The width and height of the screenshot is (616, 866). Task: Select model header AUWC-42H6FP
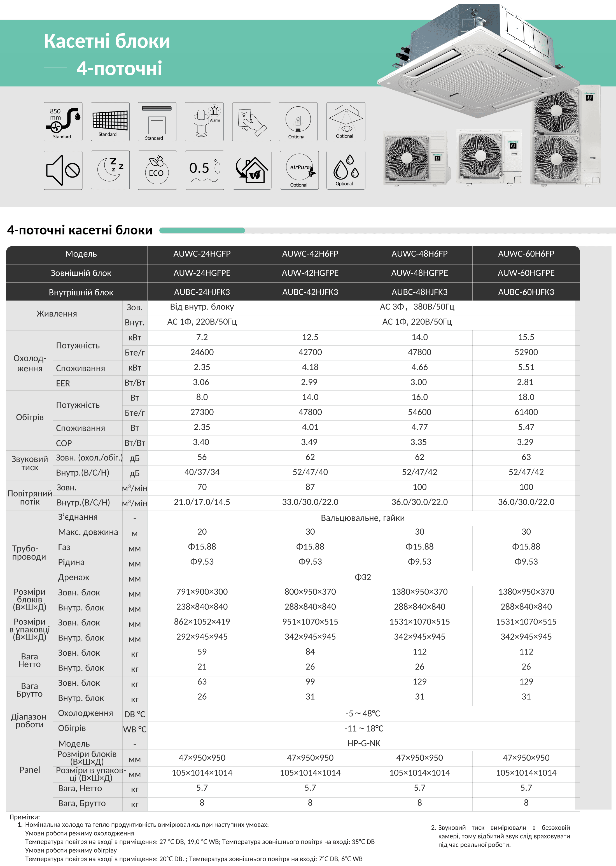(x=310, y=254)
